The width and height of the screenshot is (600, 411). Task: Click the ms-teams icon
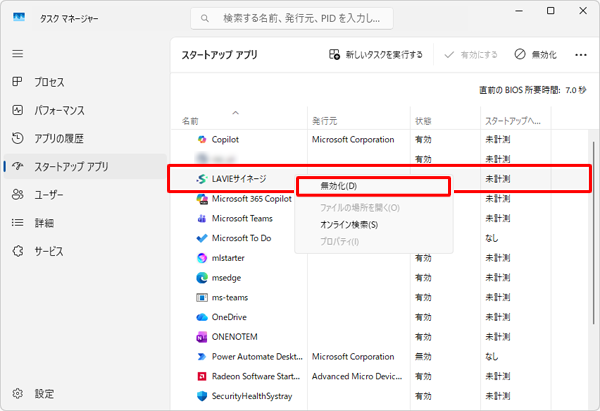(x=202, y=297)
